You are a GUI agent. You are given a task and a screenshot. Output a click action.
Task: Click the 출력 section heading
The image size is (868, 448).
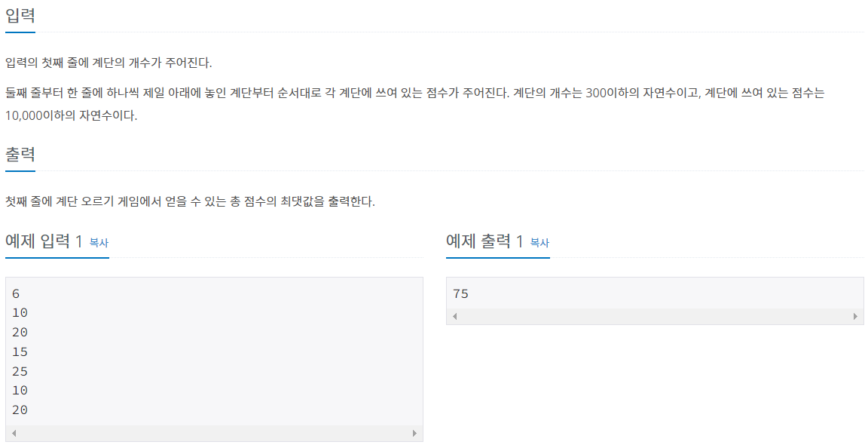click(x=20, y=154)
